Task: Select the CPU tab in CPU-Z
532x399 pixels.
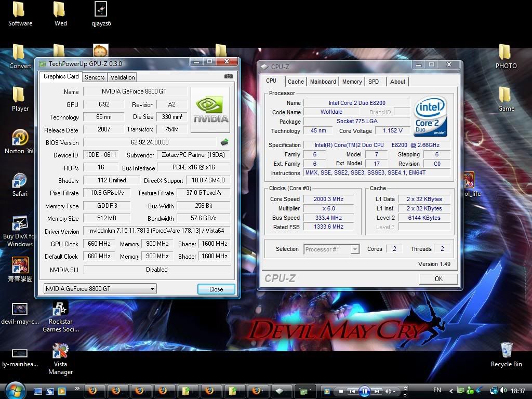Action: (271, 81)
